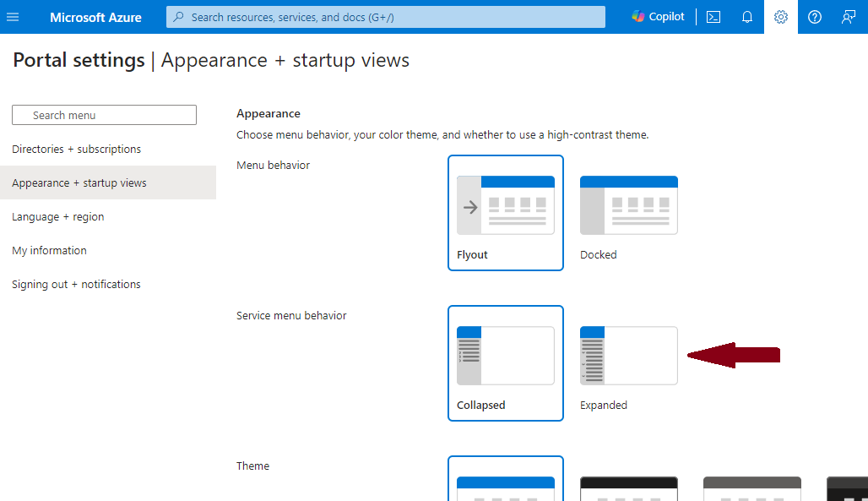Click the Service menu behavior label
This screenshot has width=868, height=501.
pyautogui.click(x=291, y=315)
